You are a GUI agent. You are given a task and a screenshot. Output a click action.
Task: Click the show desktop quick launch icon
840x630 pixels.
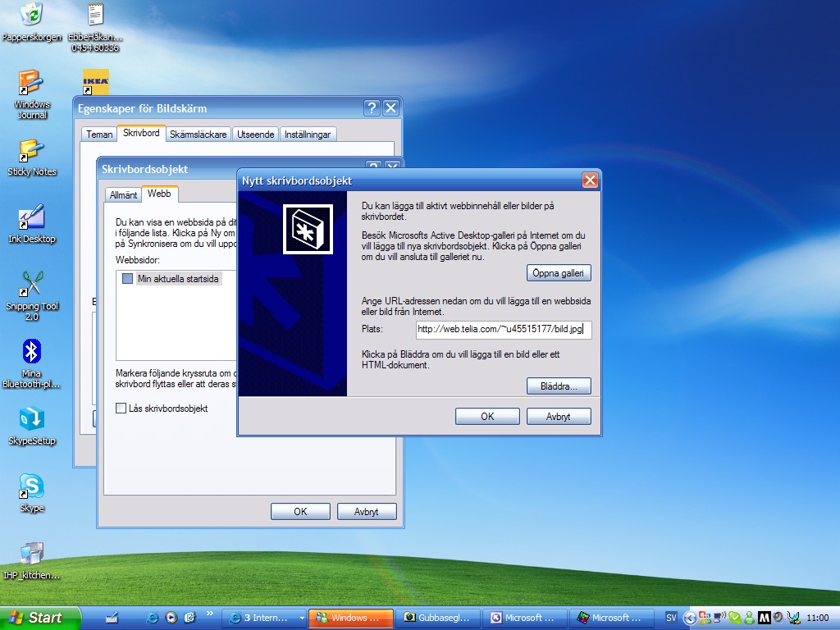pyautogui.click(x=189, y=618)
